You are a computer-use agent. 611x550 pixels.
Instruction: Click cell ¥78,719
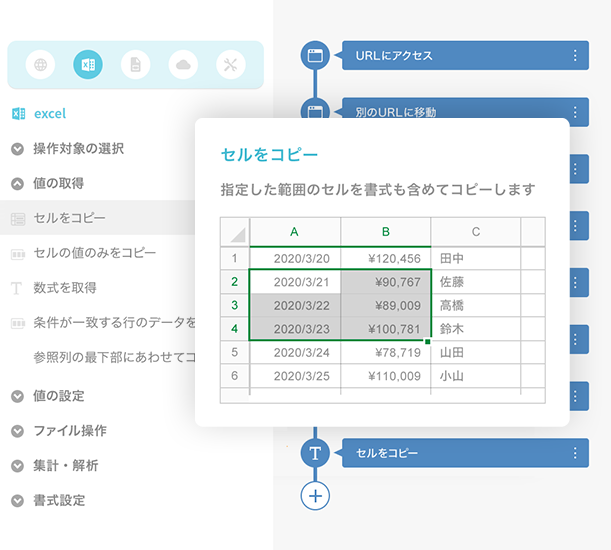[x=386, y=352]
